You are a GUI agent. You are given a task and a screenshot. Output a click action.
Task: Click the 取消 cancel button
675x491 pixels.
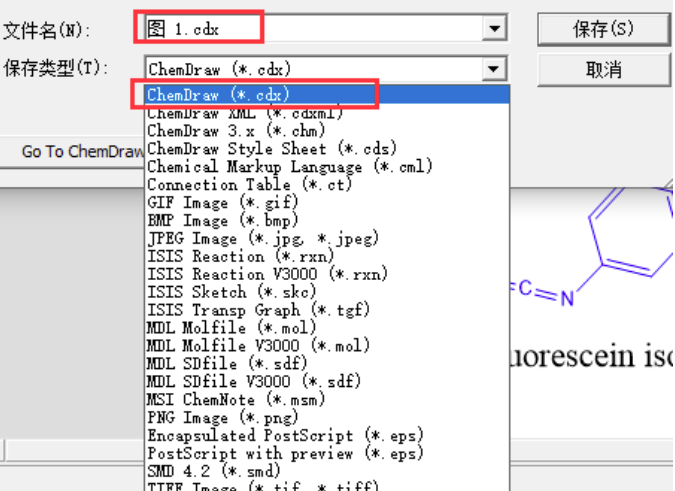tap(603, 70)
